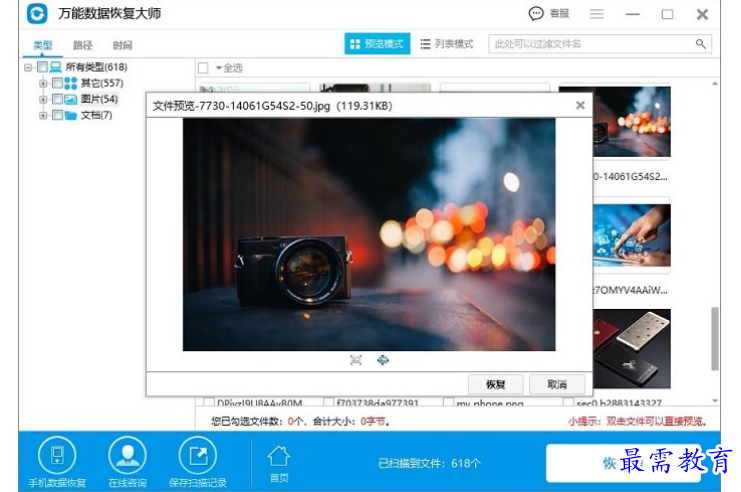Expand the 图片(54) tree node
Image resolution: width=741 pixels, height=492 pixels.
coord(43,99)
